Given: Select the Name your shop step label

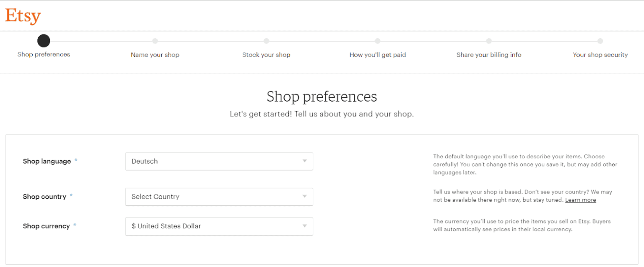Looking at the screenshot, I should pyautogui.click(x=155, y=55).
